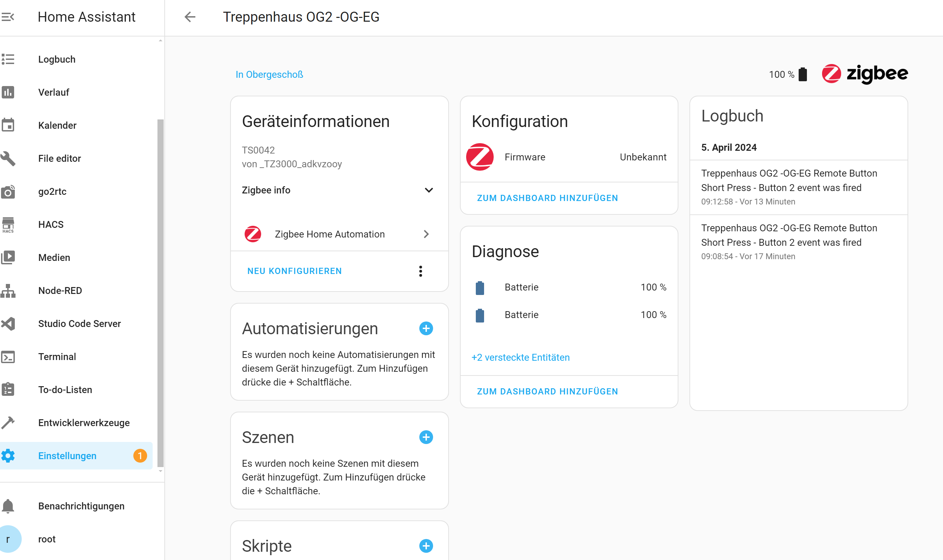
Task: Add a new script with plus icon
Action: tap(426, 546)
